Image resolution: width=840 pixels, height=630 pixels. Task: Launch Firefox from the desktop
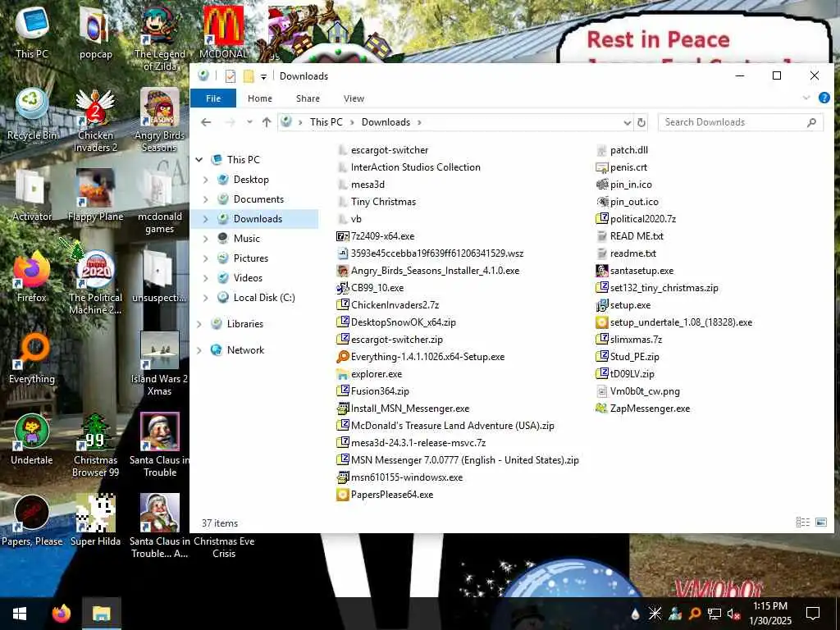coord(32,276)
